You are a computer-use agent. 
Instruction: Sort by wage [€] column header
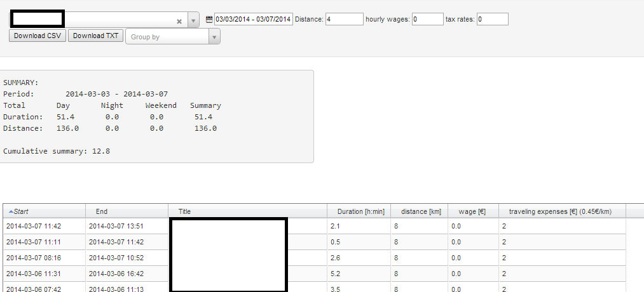tap(473, 211)
